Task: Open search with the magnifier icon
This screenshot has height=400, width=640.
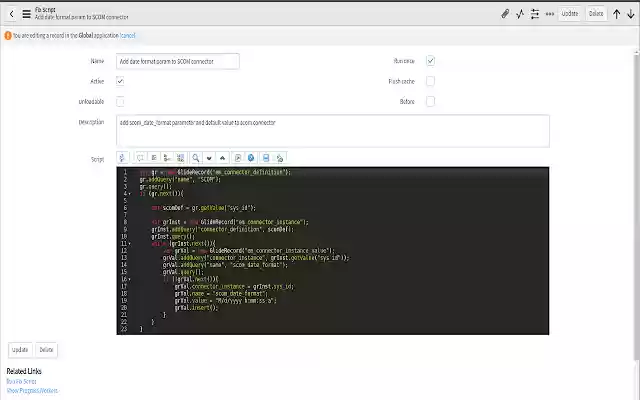Action: pos(196,158)
